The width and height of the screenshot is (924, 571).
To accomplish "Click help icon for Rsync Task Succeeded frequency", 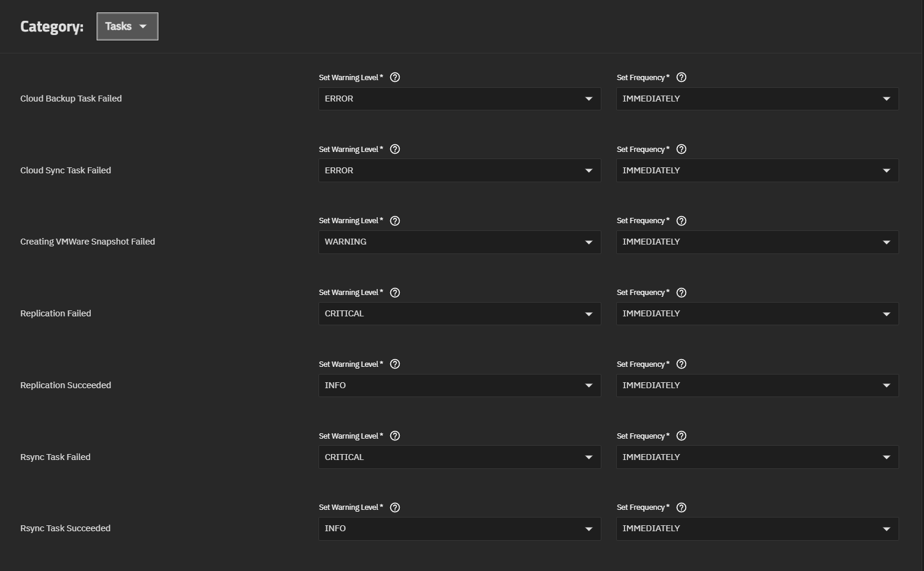I will 681,507.
